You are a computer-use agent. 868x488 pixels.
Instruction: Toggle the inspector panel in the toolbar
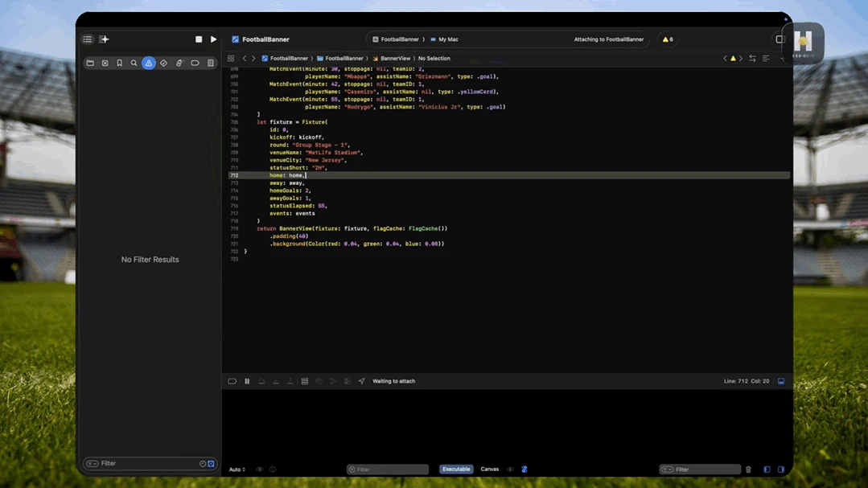tap(780, 39)
